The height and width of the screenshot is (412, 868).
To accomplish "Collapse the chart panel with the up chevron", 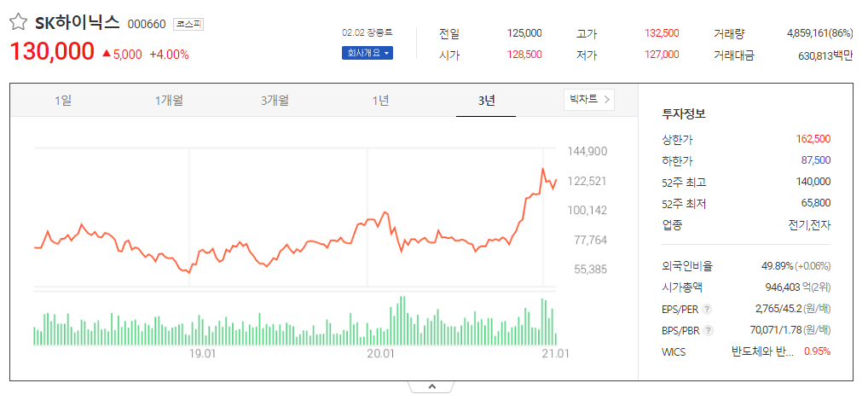I will click(x=432, y=386).
